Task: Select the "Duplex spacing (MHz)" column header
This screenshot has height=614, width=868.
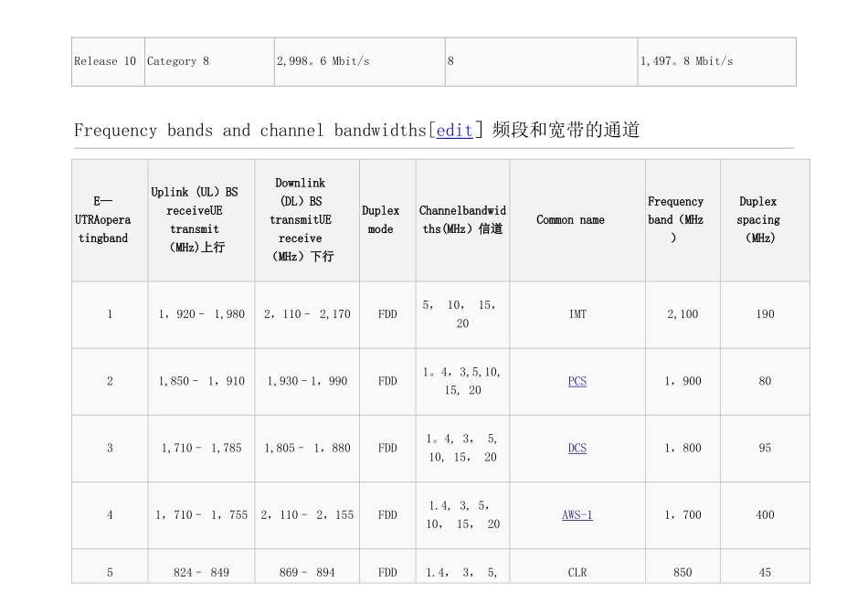Action: (758, 220)
